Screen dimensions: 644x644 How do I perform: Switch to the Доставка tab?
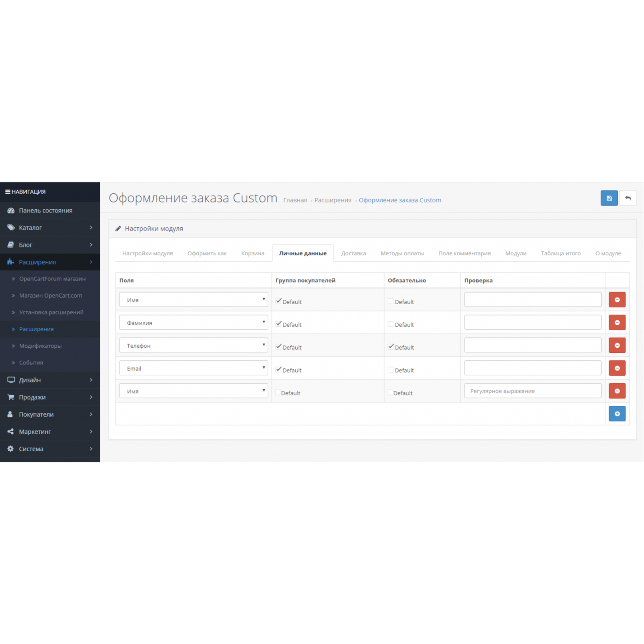(x=353, y=253)
